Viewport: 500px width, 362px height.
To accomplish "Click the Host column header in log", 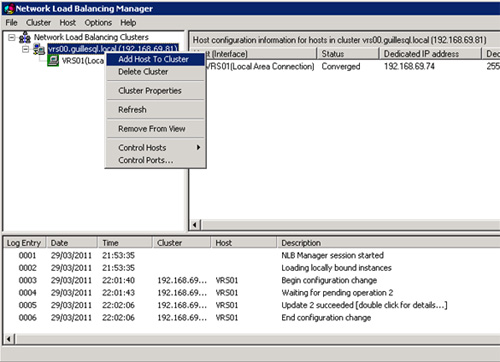I will pyautogui.click(x=244, y=243).
